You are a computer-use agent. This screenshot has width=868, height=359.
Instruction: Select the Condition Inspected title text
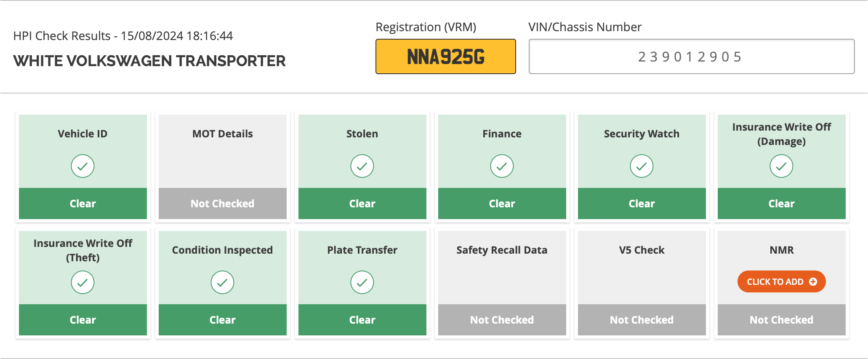pyautogui.click(x=222, y=250)
